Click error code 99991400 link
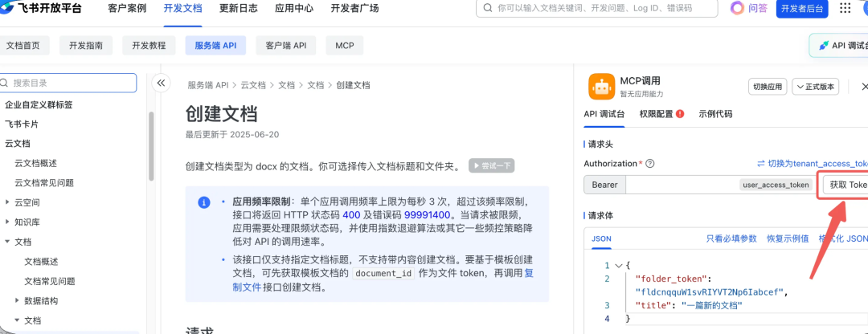This screenshot has width=868, height=334. [x=428, y=214]
